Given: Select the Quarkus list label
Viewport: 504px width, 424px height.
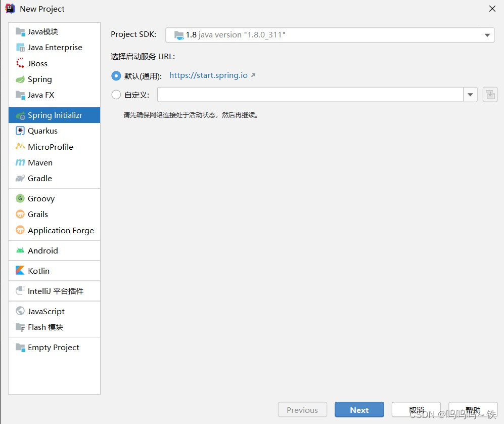Looking at the screenshot, I should point(43,131).
